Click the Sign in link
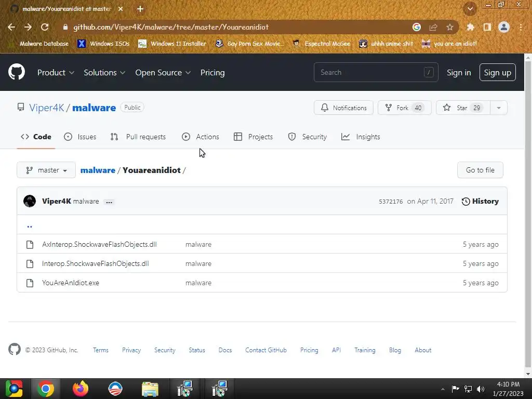Image resolution: width=532 pixels, height=399 pixels. (459, 73)
